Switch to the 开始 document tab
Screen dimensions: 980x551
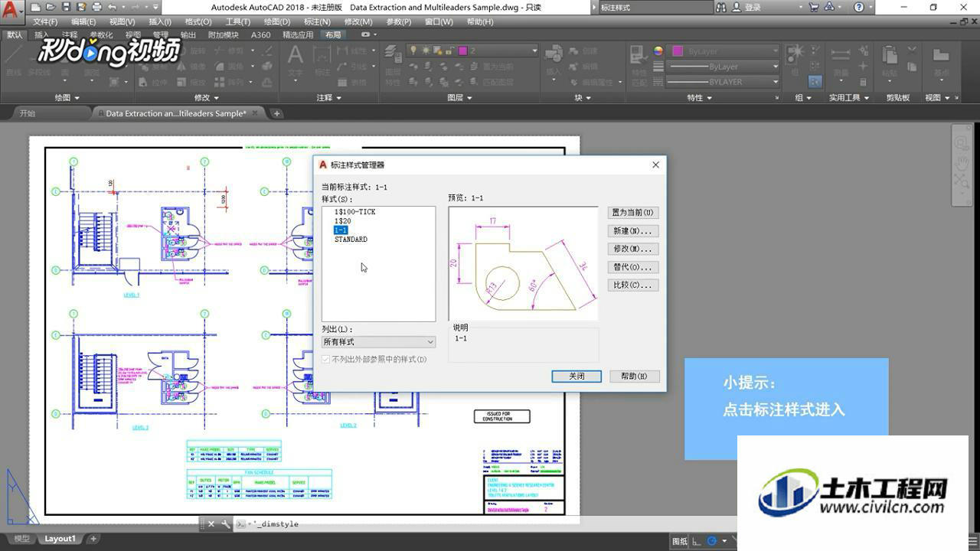(27, 113)
